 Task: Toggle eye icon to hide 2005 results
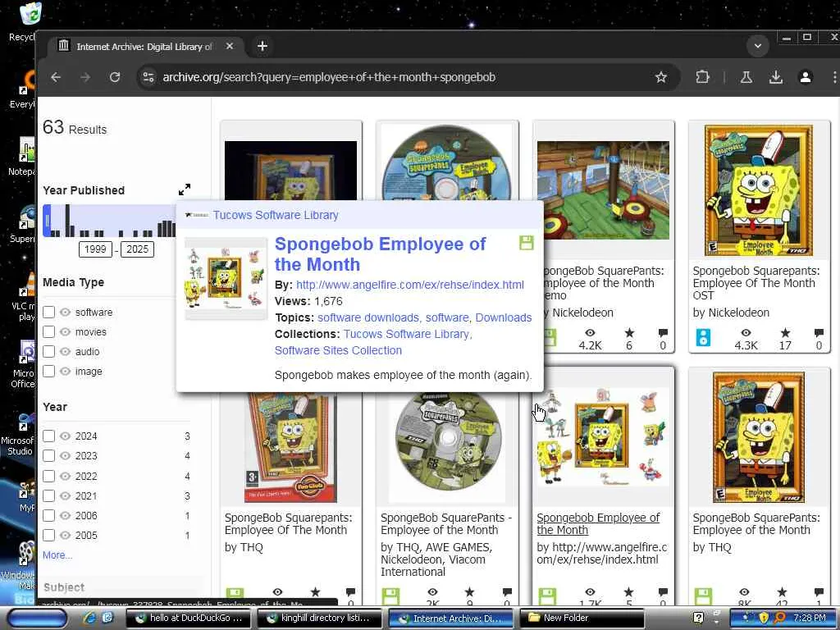[x=66, y=535]
